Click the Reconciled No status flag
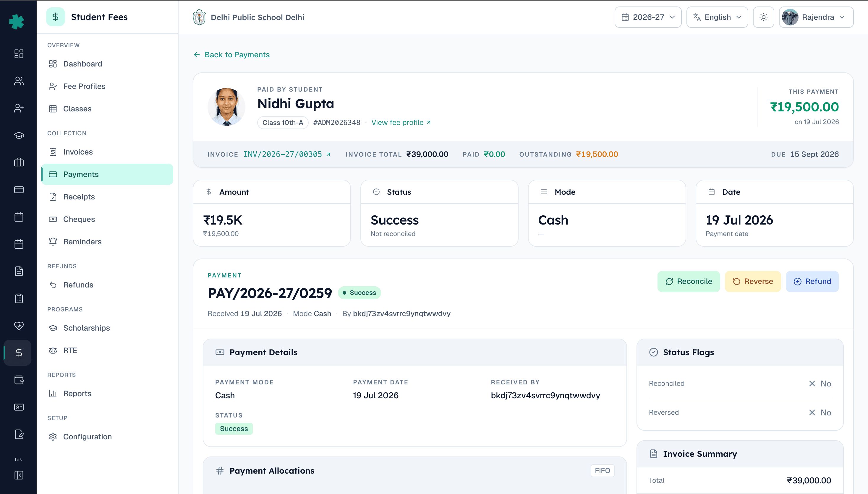868x494 pixels. point(740,383)
